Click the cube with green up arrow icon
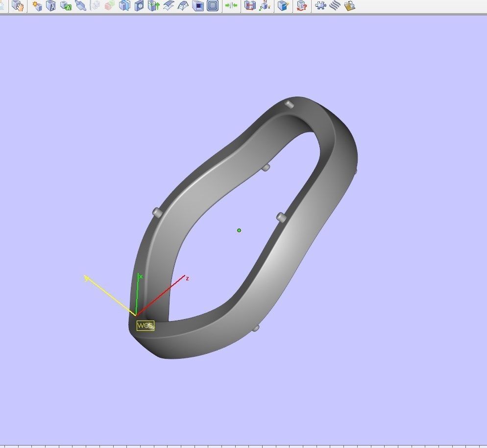The image size is (487, 448). pyautogui.click(x=154, y=5)
